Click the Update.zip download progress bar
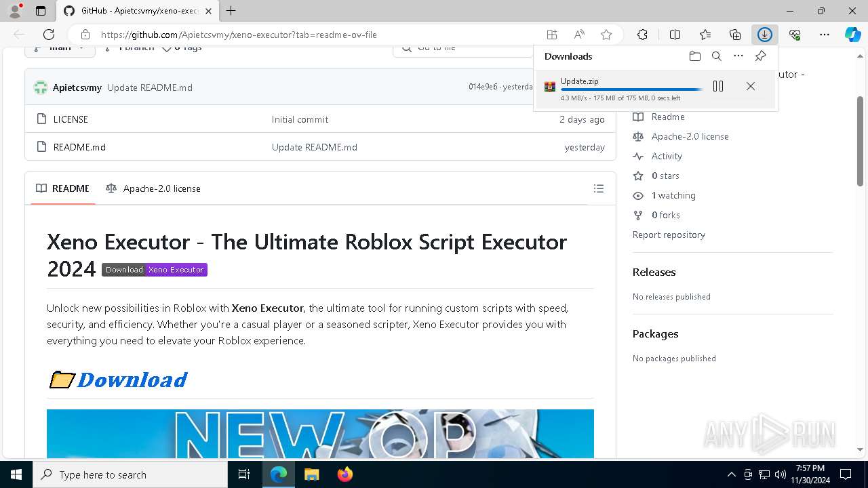 pyautogui.click(x=631, y=89)
